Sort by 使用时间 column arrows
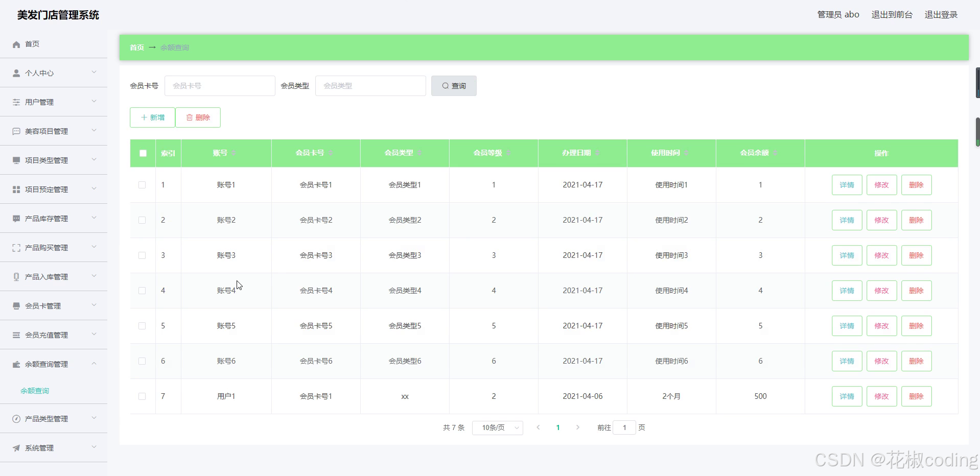This screenshot has width=980, height=476. coord(686,153)
